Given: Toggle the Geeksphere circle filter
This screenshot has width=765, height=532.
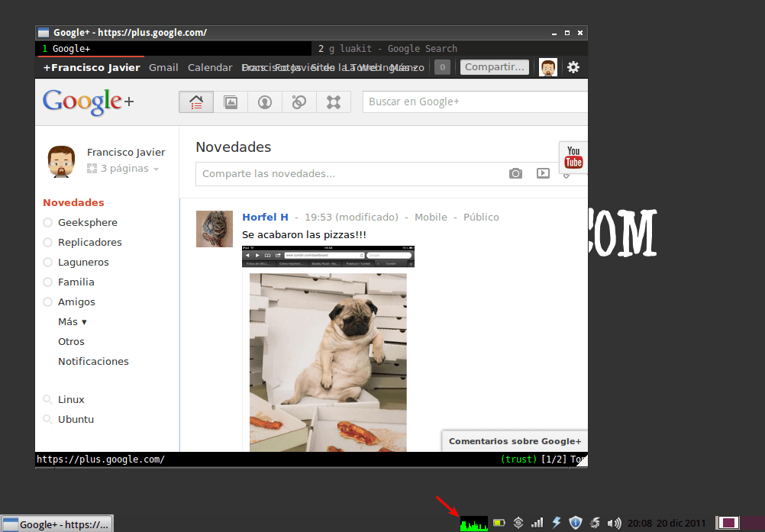Looking at the screenshot, I should pyautogui.click(x=89, y=222).
